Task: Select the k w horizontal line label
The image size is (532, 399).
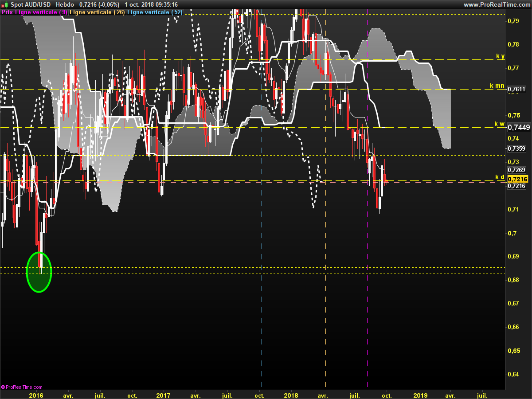Action: [499, 124]
